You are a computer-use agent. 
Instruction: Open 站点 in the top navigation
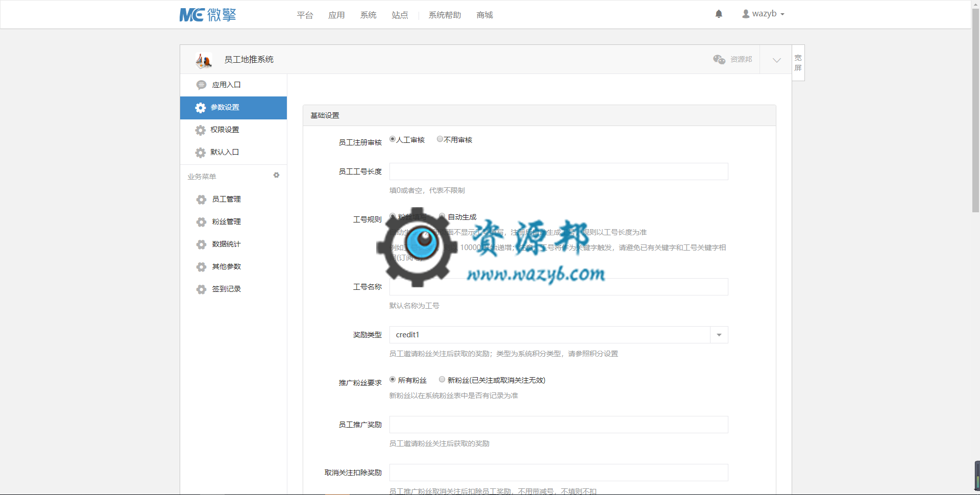click(x=400, y=15)
